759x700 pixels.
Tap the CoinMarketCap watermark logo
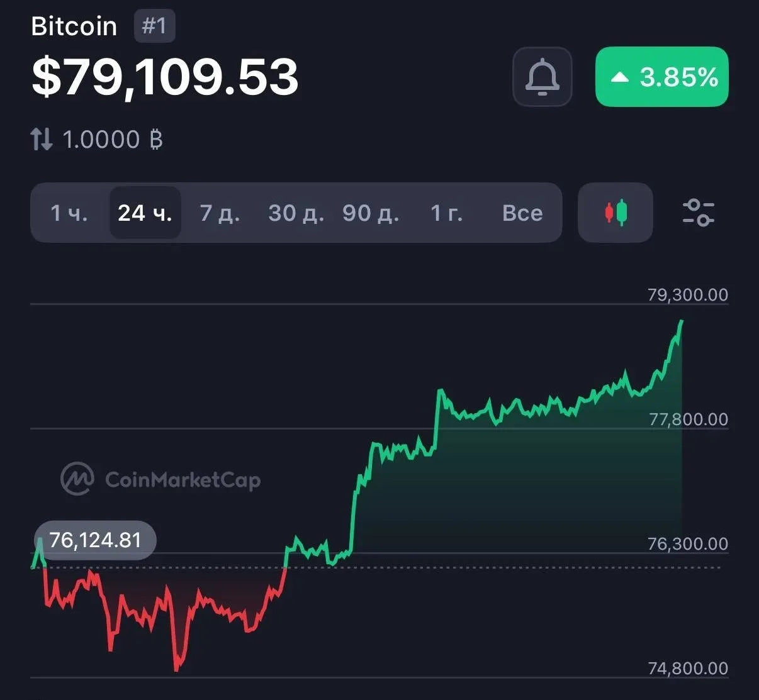(x=160, y=479)
